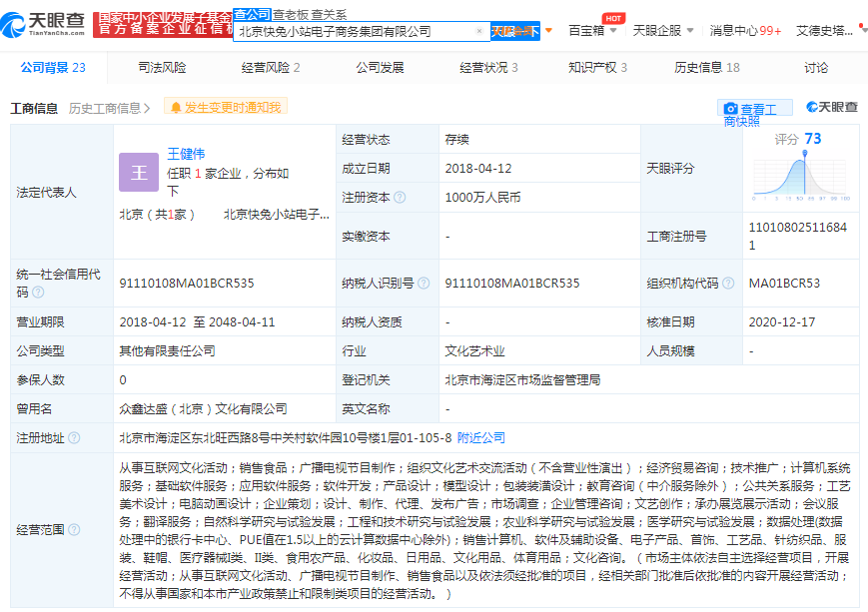Screen dimensions: 868x612
Task: Clear the search box with the X icon
Action: tap(479, 31)
